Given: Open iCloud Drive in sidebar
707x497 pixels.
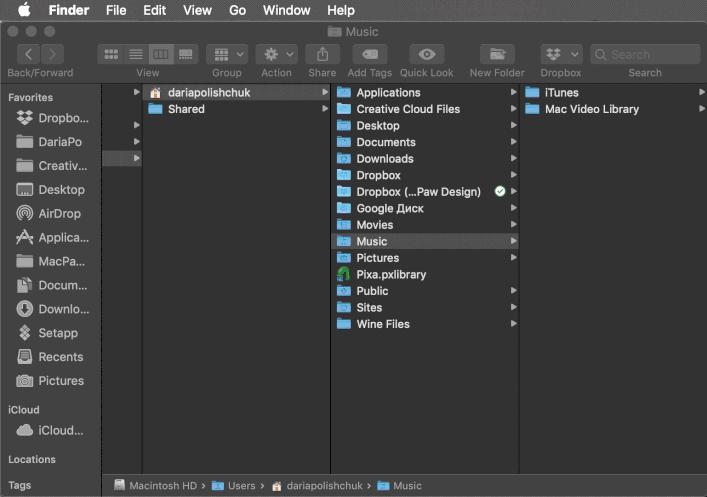Looking at the screenshot, I should (x=50, y=431).
